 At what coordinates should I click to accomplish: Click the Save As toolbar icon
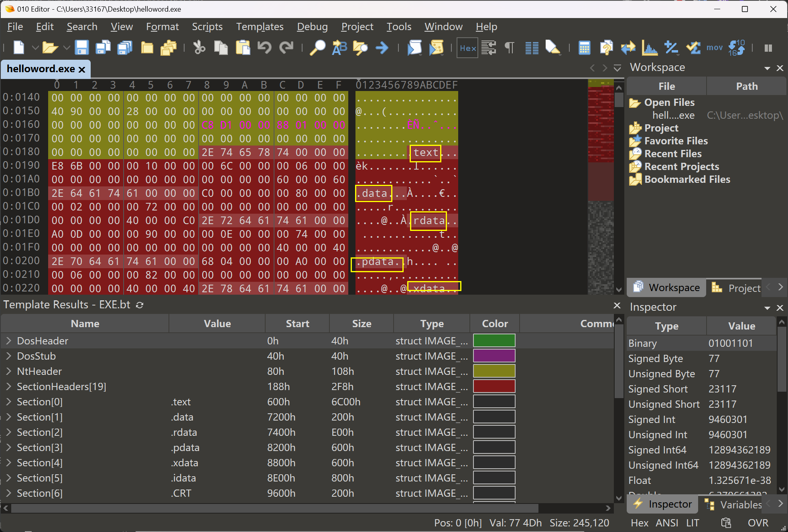103,48
